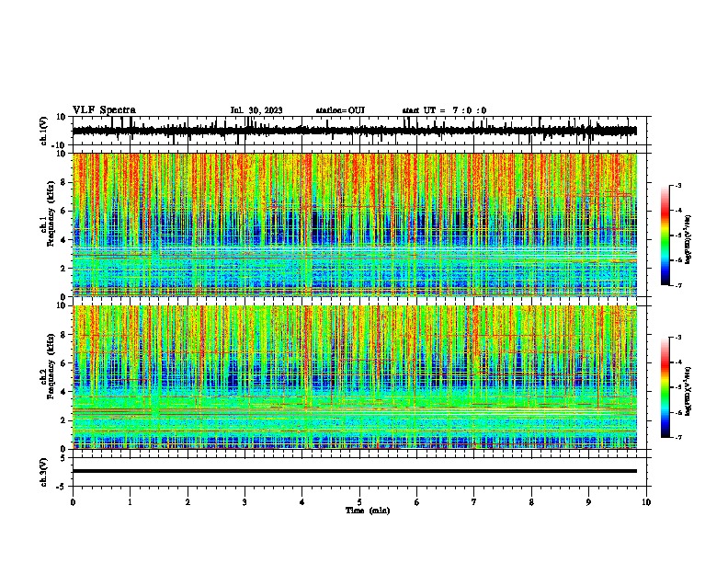Click time axis tick label '3'
The height and width of the screenshot is (563, 728).
coord(245,502)
